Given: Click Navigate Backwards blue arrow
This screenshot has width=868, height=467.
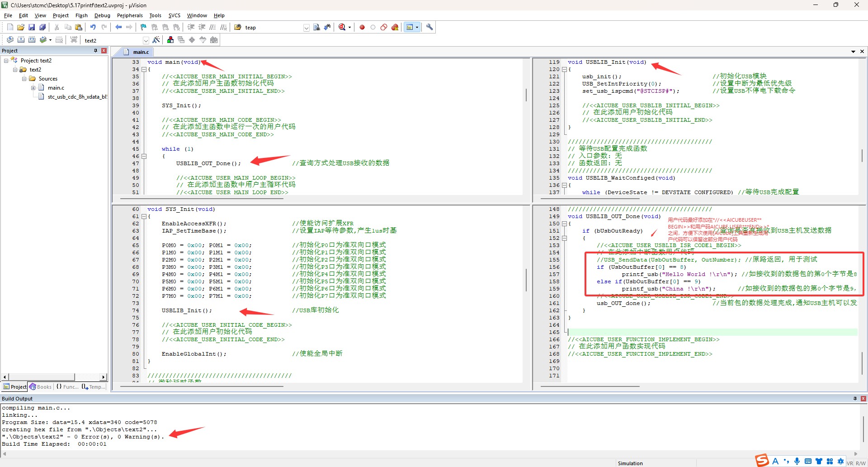Looking at the screenshot, I should pyautogui.click(x=118, y=27).
